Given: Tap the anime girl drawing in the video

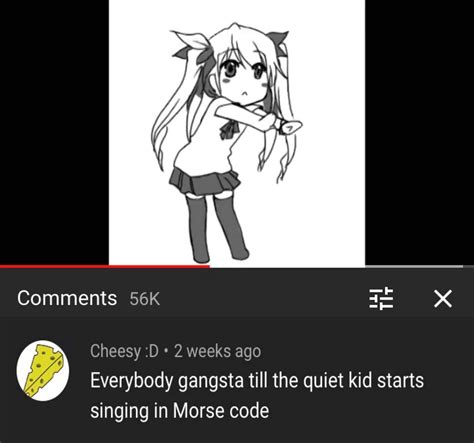Looking at the screenshot, I should click(x=227, y=143).
